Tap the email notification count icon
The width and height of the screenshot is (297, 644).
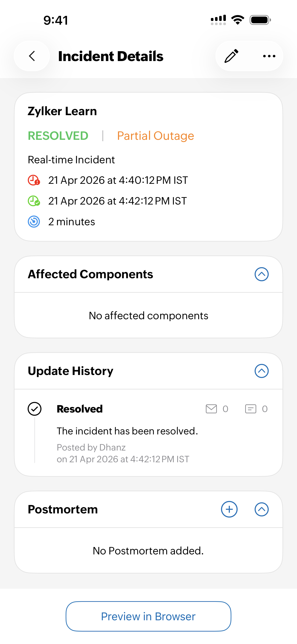coord(211,409)
